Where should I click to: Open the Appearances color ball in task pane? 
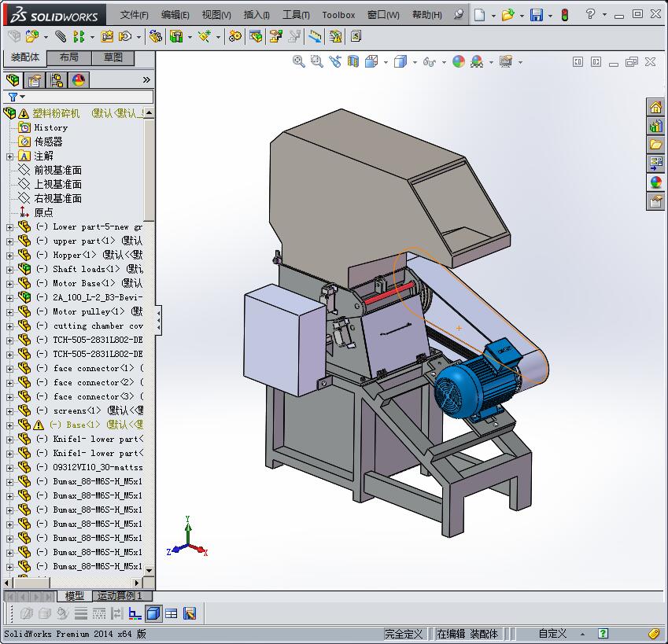click(655, 182)
